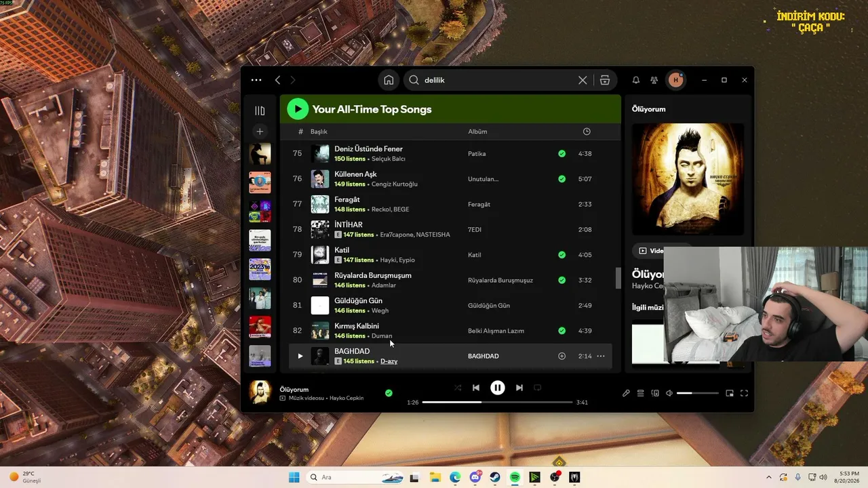Collapse Your Library sidebar icon
This screenshot has width=868, height=488.
(260, 110)
